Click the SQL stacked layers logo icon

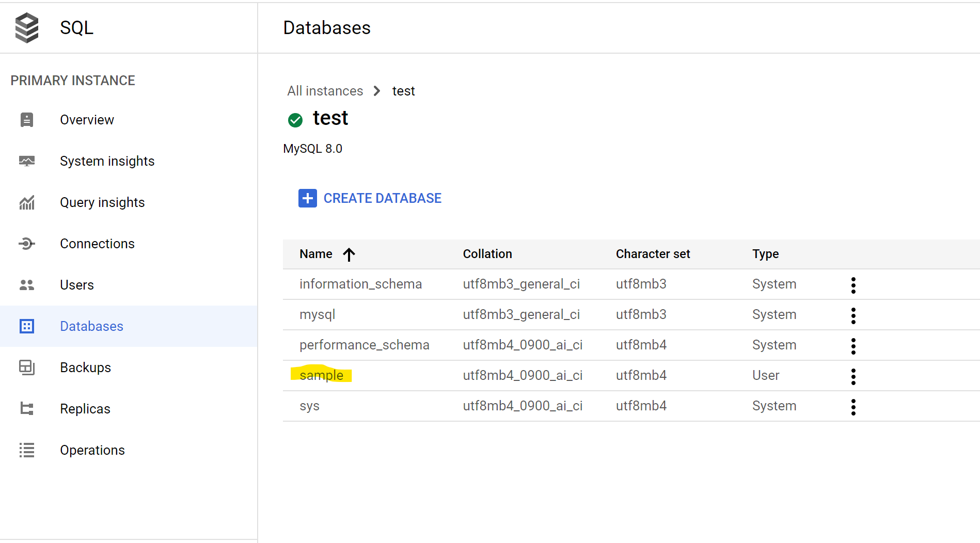pyautogui.click(x=27, y=27)
